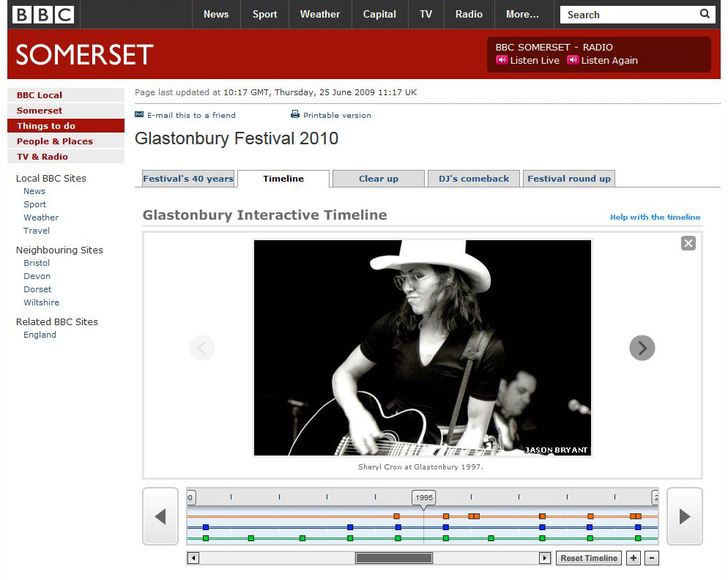Viewport: 728px width, 580px height.
Task: Click inside the BBC Search field
Action: pyautogui.click(x=628, y=14)
